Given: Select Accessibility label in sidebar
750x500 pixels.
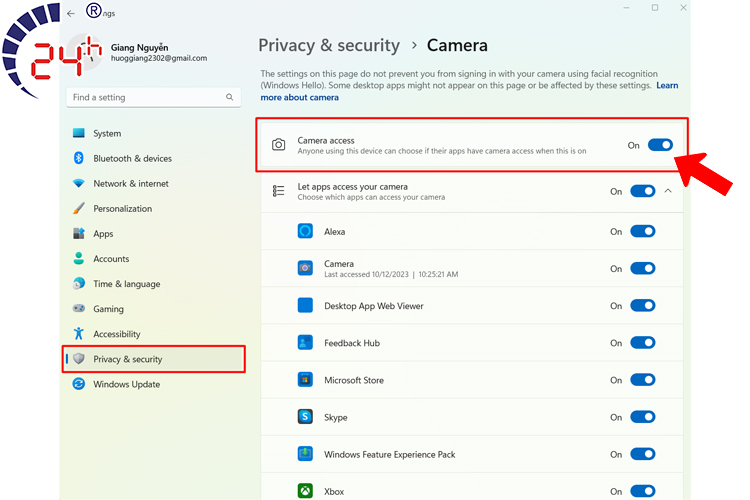Looking at the screenshot, I should [x=117, y=334].
